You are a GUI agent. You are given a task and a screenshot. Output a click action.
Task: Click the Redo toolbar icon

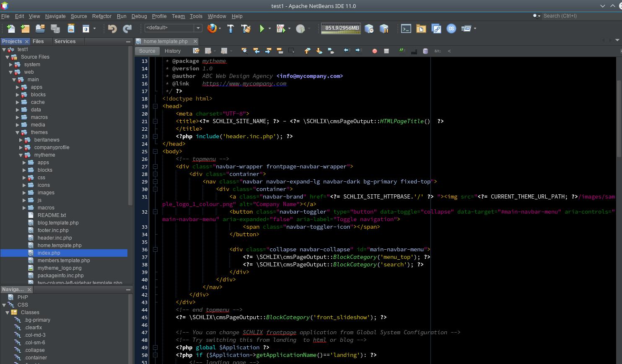click(x=127, y=28)
